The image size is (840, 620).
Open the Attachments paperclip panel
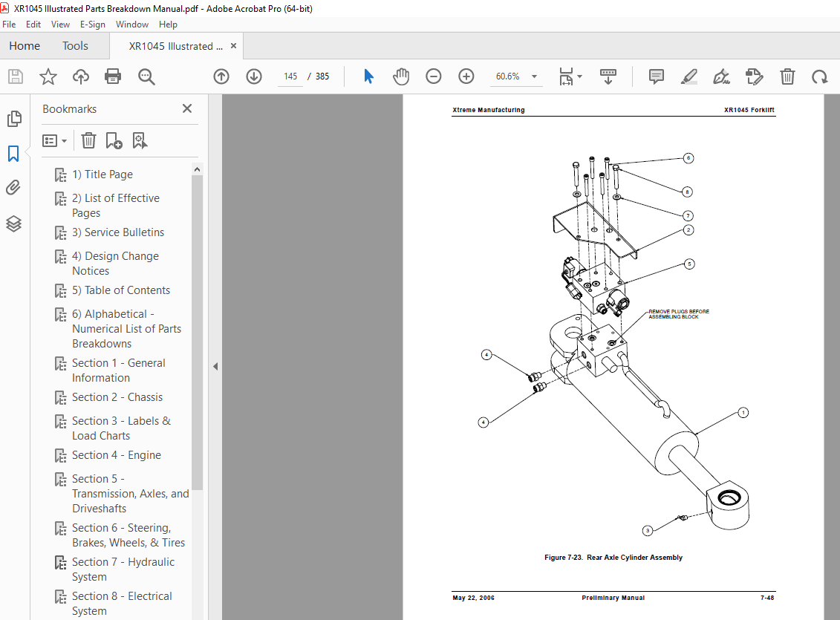click(x=13, y=187)
